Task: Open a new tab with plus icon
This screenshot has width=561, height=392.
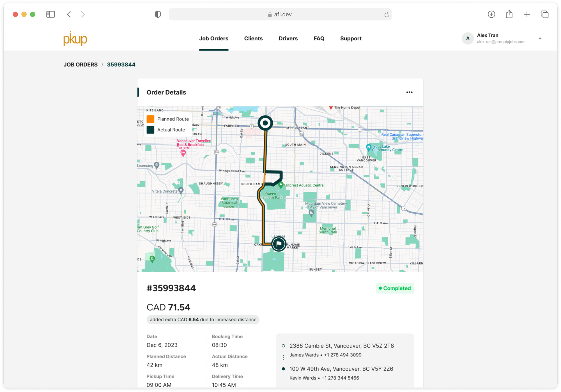Action: (527, 14)
